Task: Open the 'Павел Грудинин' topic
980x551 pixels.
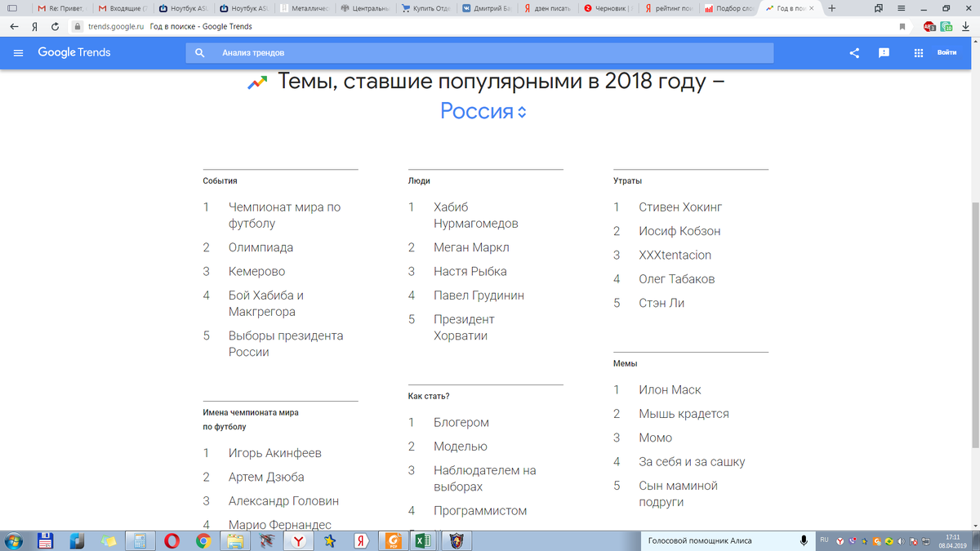Action: 479,295
